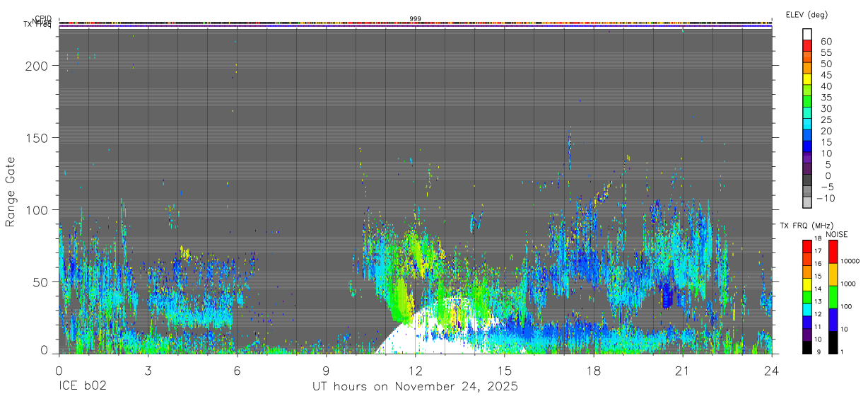
Task: Click the 'NOISE' legend title
Action: (835, 234)
